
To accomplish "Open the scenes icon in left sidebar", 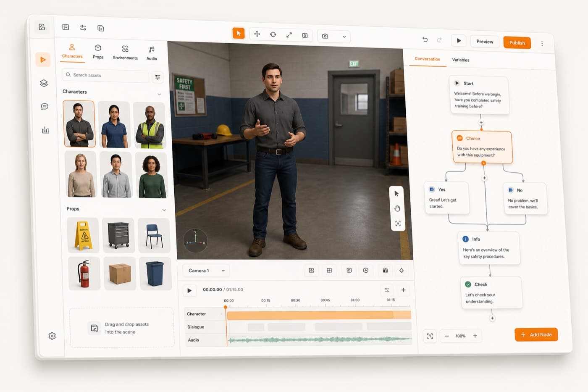I will click(43, 60).
